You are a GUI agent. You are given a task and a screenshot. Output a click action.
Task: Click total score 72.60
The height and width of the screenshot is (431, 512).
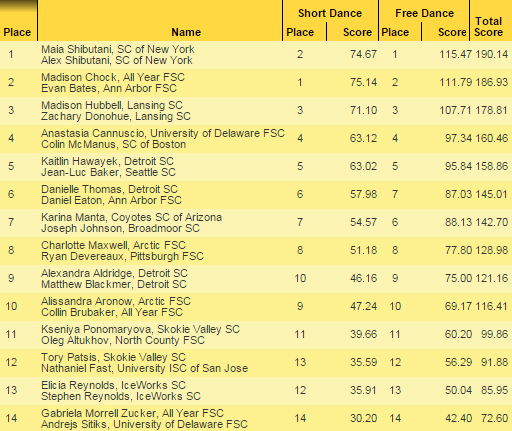pyautogui.click(x=495, y=418)
